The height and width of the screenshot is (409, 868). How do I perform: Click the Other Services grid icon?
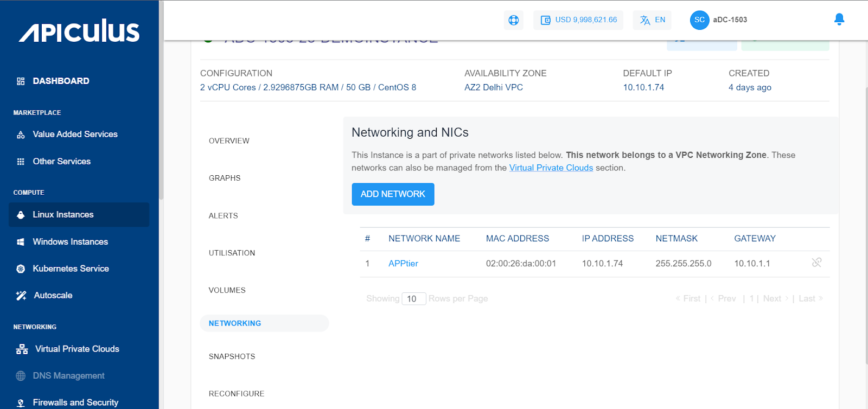point(21,162)
